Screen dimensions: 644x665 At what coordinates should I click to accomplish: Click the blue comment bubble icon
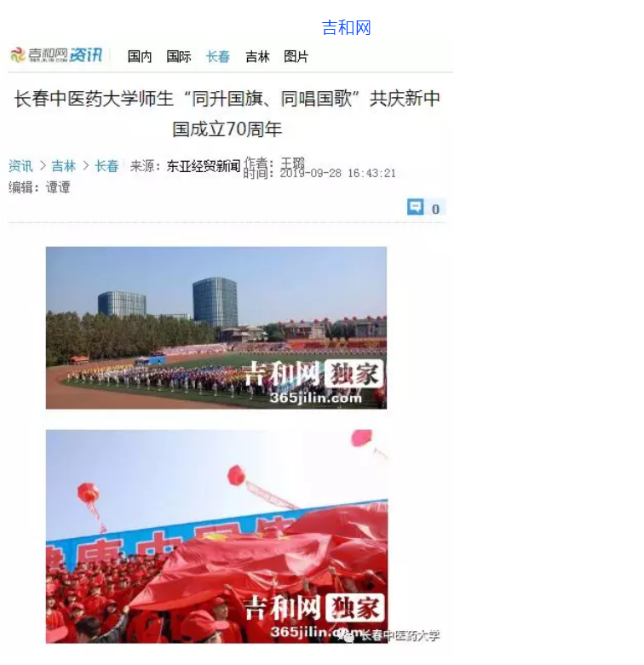click(x=416, y=207)
